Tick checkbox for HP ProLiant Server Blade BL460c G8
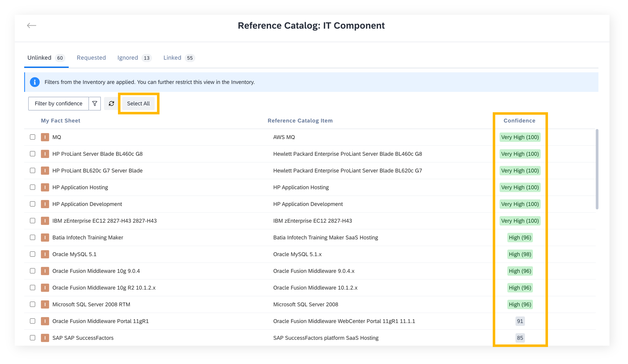 (33, 154)
